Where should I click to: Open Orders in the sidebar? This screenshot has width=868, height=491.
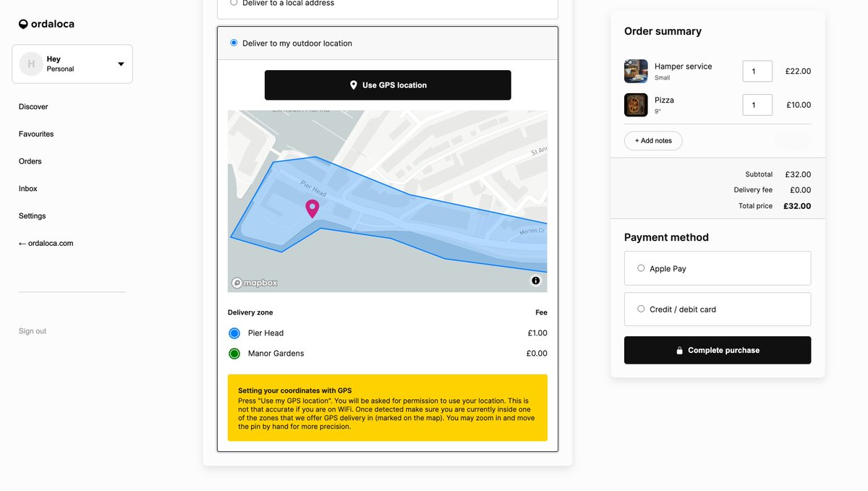(x=30, y=161)
